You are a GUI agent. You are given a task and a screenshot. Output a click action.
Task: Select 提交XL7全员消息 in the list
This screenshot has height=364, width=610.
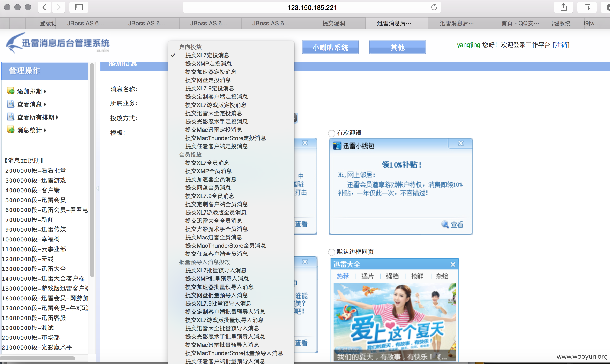point(231,163)
